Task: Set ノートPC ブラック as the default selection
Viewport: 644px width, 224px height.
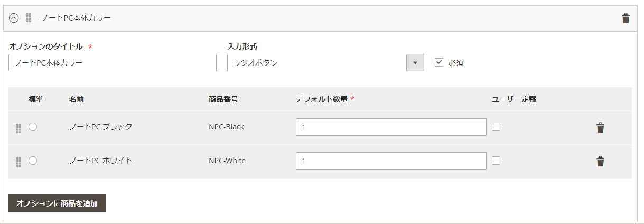Action: click(33, 127)
